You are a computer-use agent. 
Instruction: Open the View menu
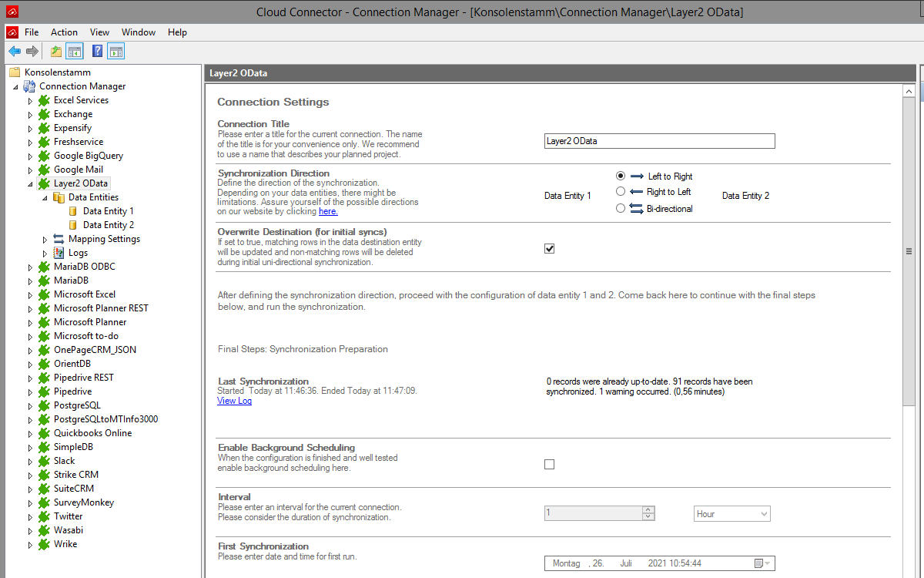tap(99, 32)
